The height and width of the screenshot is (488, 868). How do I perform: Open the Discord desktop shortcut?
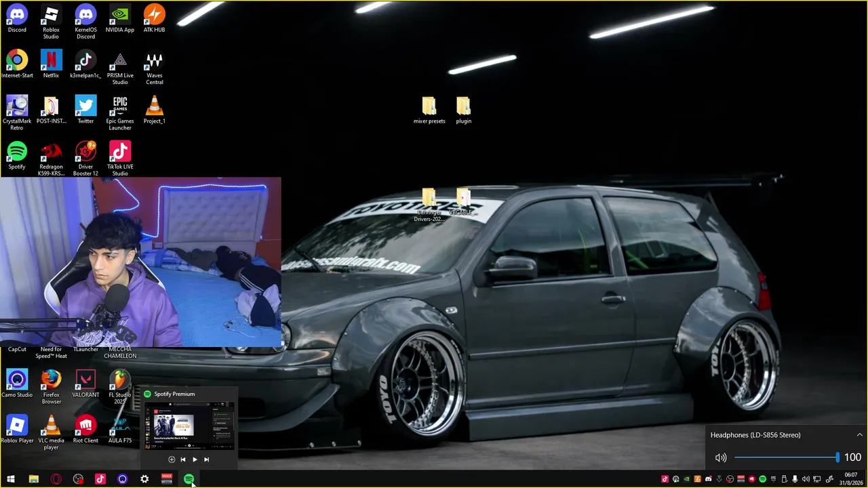coord(17,19)
